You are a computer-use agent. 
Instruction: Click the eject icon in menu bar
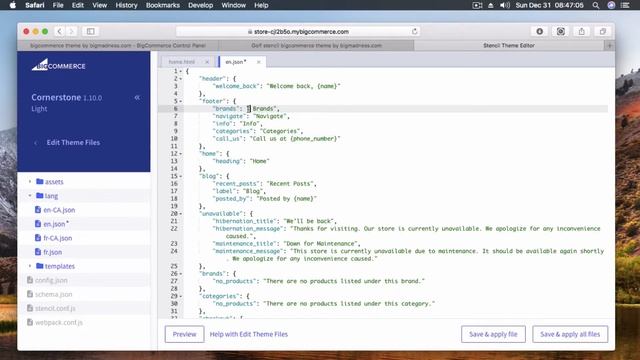(491, 5)
